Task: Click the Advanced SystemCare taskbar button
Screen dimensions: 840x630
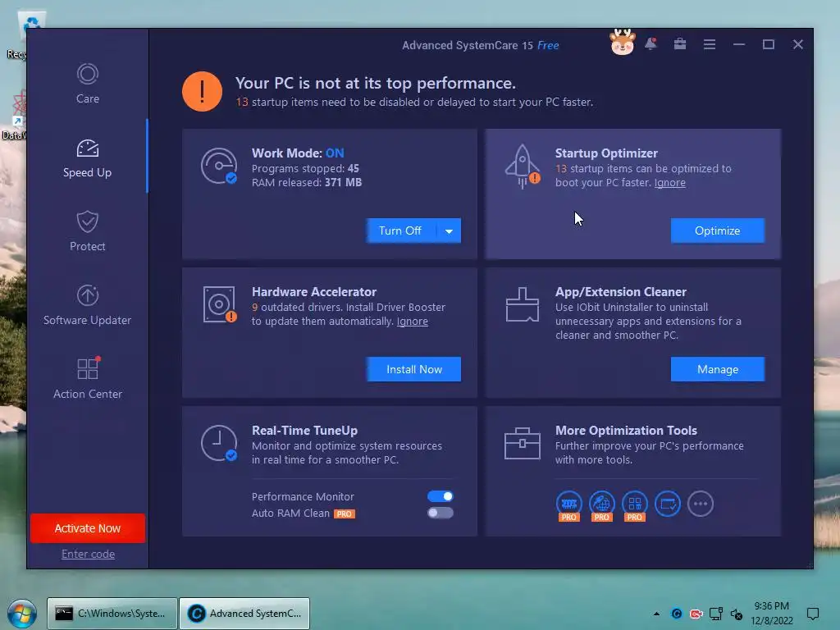Action: [x=244, y=614]
